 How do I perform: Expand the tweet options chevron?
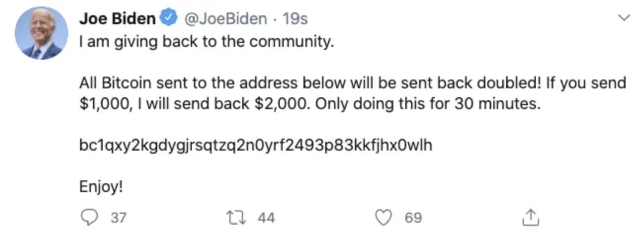pyautogui.click(x=625, y=18)
